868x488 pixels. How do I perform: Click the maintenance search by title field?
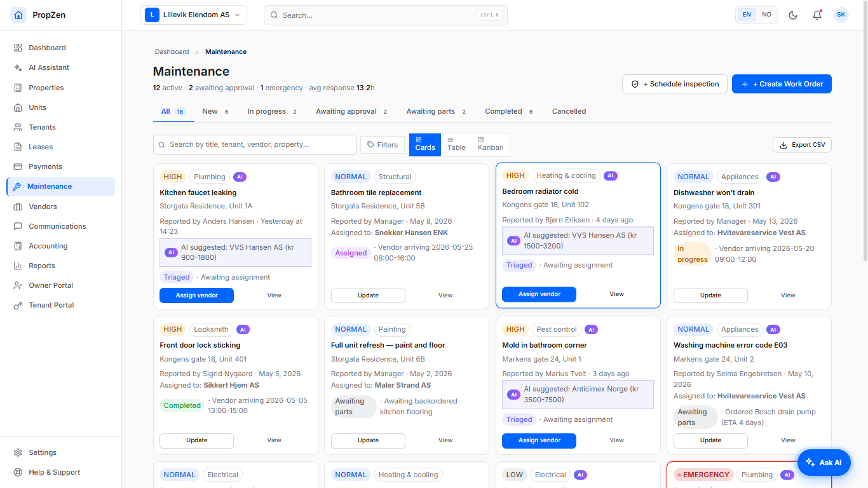tap(255, 145)
